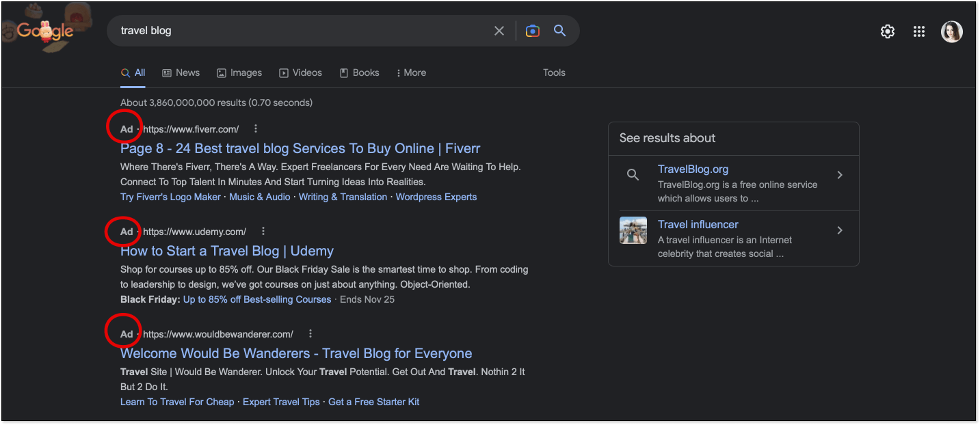This screenshot has height=425, width=980.
Task: Open the Google account profile picture
Action: 952,31
